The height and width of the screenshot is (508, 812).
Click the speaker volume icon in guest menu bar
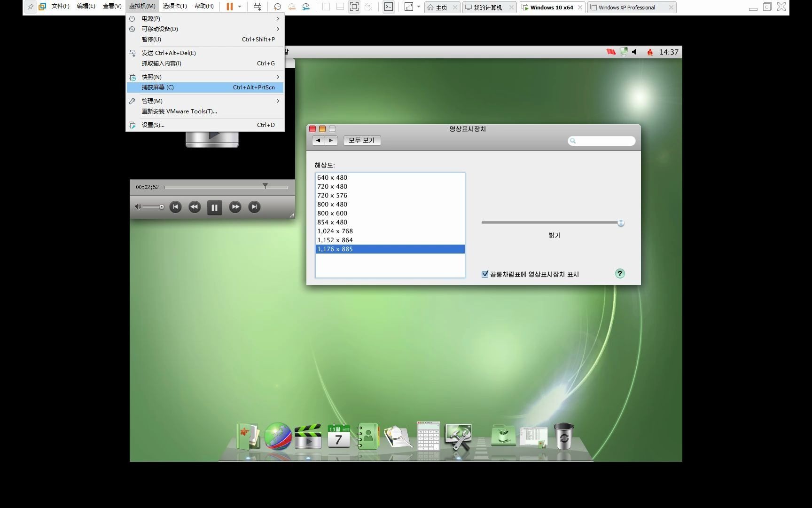pos(635,52)
